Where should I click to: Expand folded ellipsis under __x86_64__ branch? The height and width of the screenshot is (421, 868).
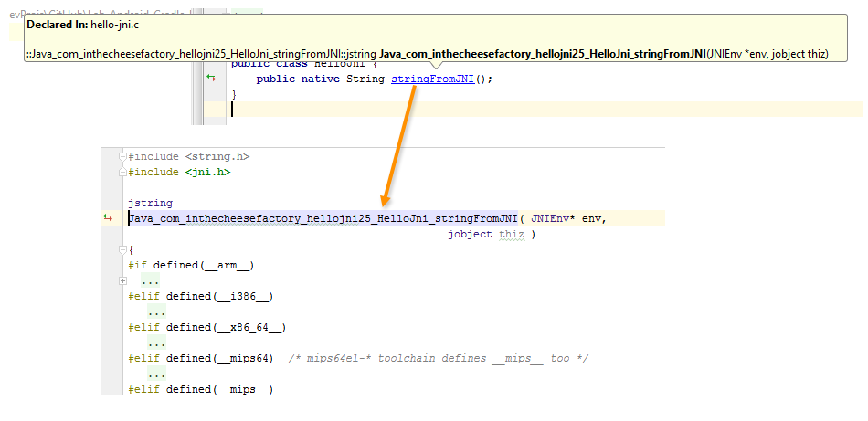click(156, 342)
